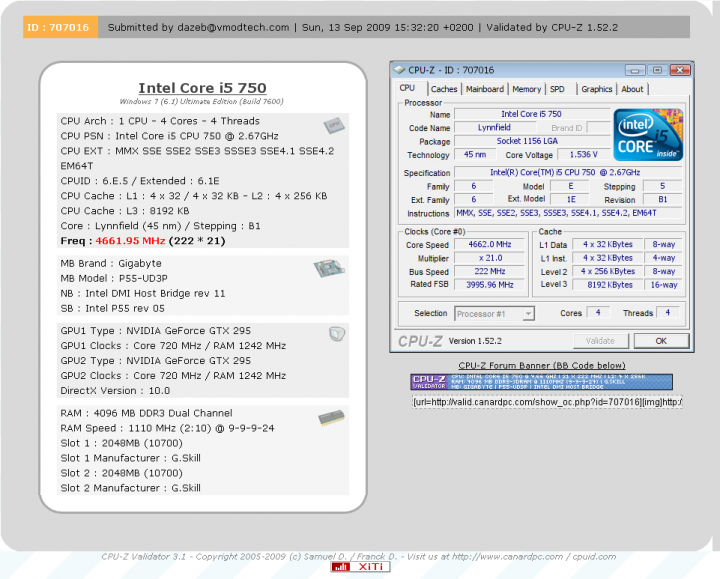Click the Instructions field 'MMX, SSE, SSE2...'
Viewport: 720px width, 579px height.
568,213
